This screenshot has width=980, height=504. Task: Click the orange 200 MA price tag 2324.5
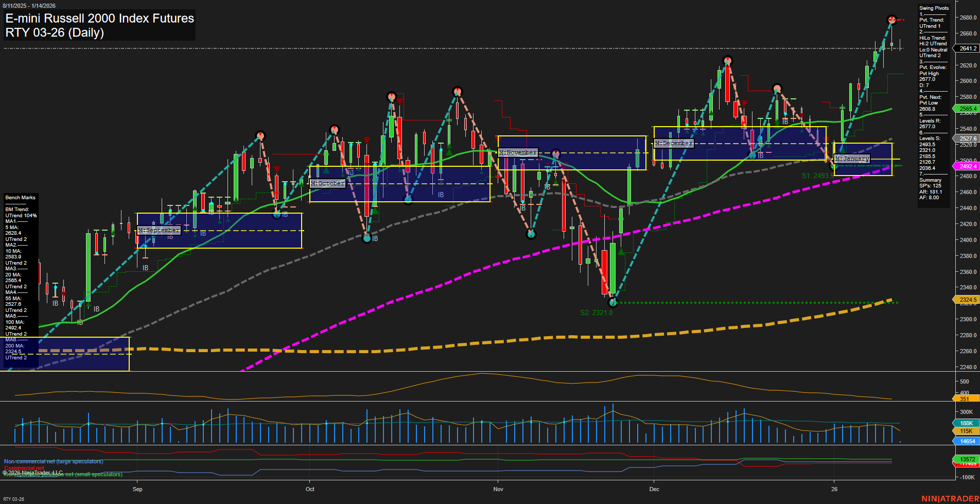coord(967,300)
